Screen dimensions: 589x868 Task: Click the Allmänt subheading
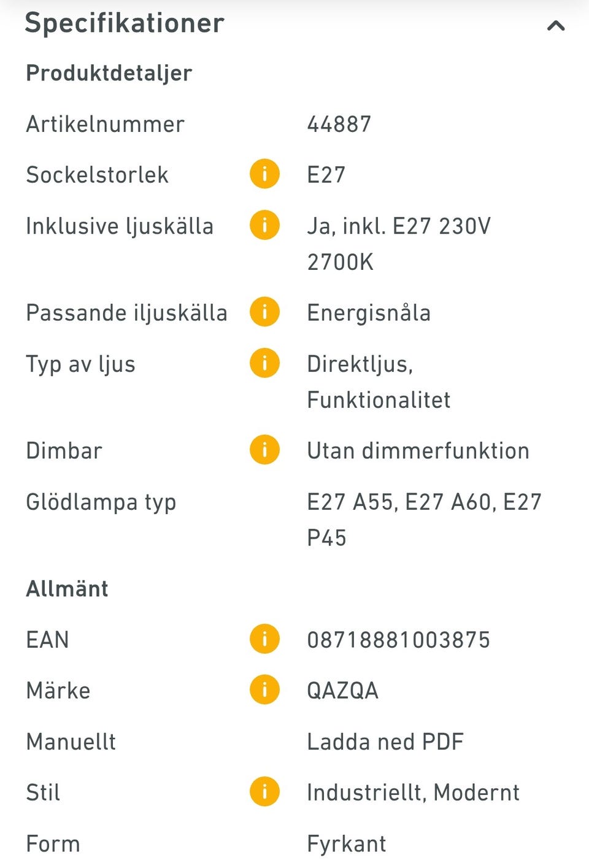pyautogui.click(x=67, y=589)
